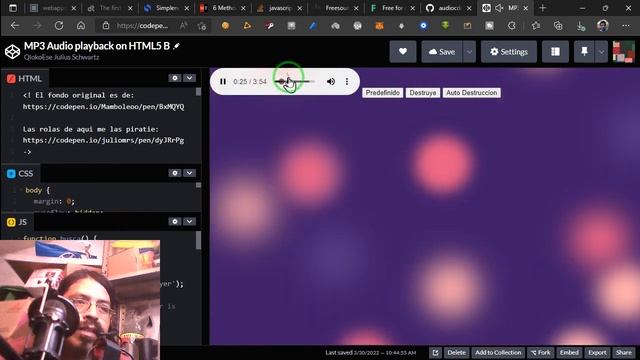Open the Embed dialog

569,353
